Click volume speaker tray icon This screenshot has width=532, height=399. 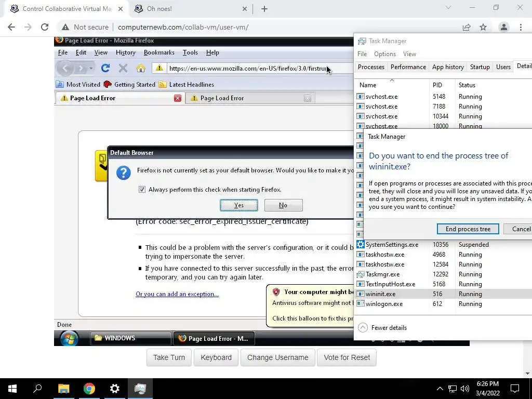click(465, 389)
